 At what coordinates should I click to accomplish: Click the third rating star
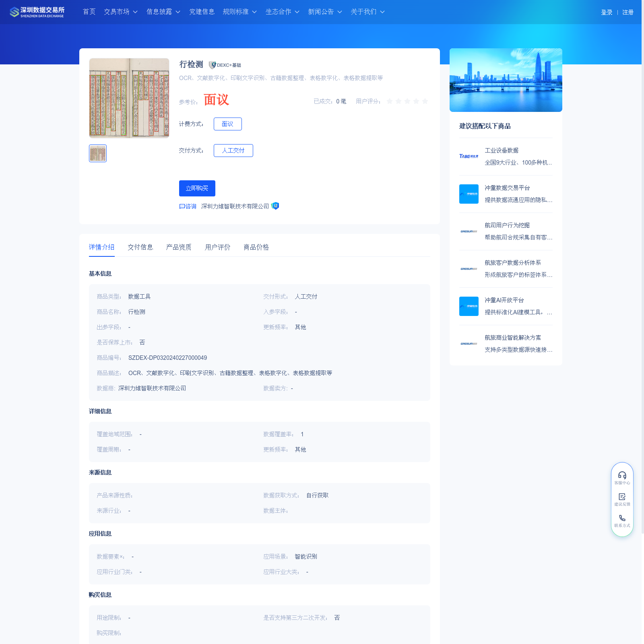(x=407, y=101)
